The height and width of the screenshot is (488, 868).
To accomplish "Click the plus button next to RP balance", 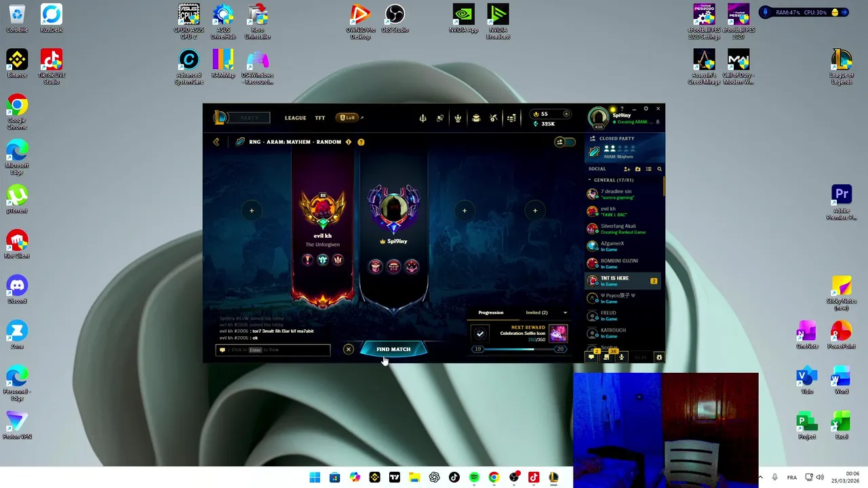I will [x=566, y=114].
